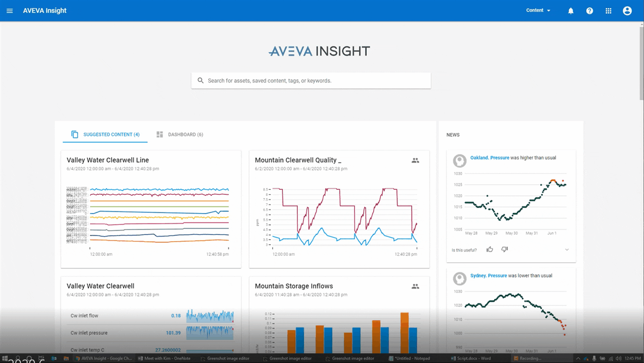The image size is (644, 363).
Task: Click the 0.18 inlet flow value
Action: [x=176, y=316]
